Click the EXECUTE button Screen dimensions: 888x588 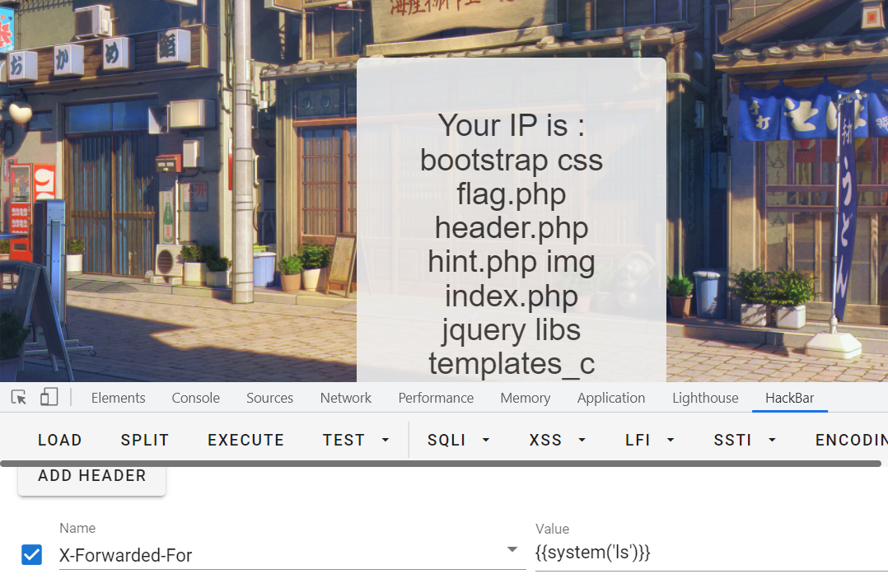point(245,440)
